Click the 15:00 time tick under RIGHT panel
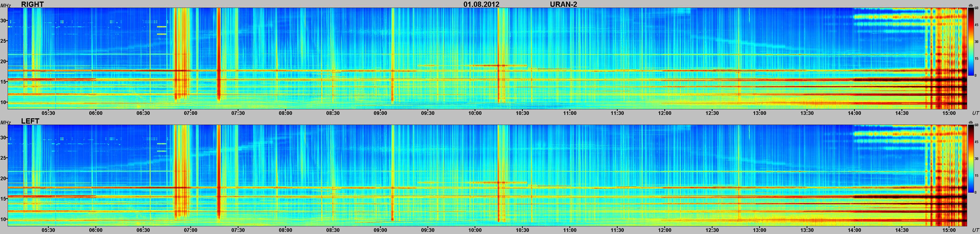Viewport: 980px width, 234px height. click(x=949, y=113)
